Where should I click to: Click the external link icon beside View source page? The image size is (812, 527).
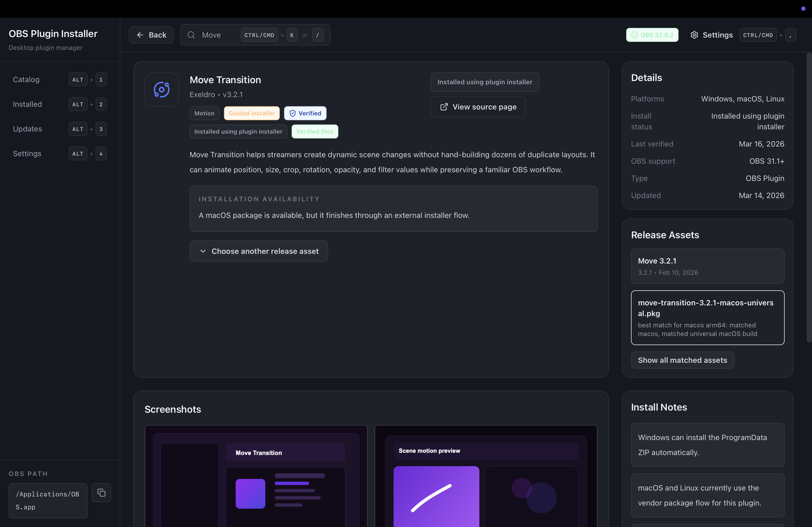(x=444, y=107)
